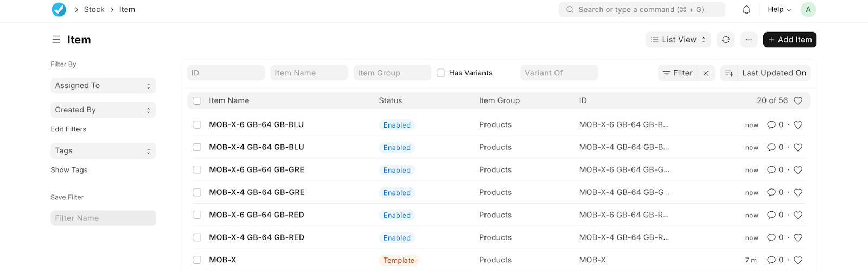The image size is (868, 271).
Task: Go to Stock in the breadcrumb
Action: 94,9
